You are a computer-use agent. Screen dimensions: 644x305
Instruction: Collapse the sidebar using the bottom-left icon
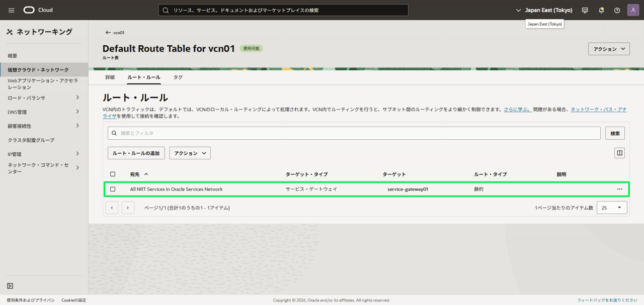(10, 286)
